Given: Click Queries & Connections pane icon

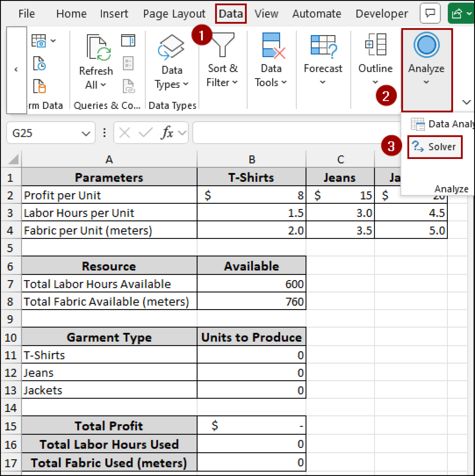Looking at the screenshot, I should pyautogui.click(x=128, y=41).
